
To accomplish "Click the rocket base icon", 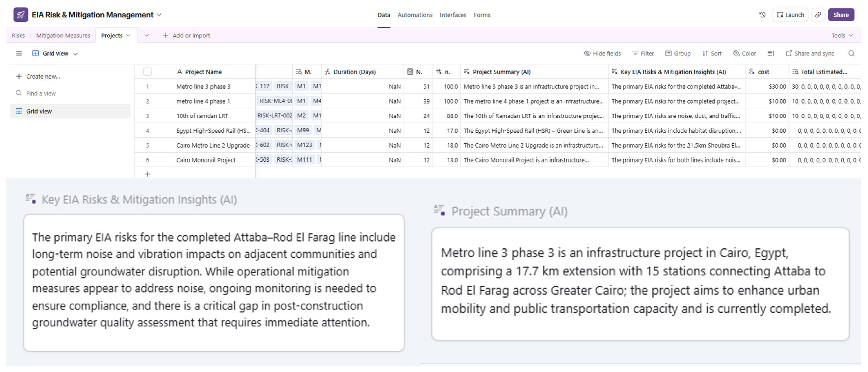I will 21,15.
